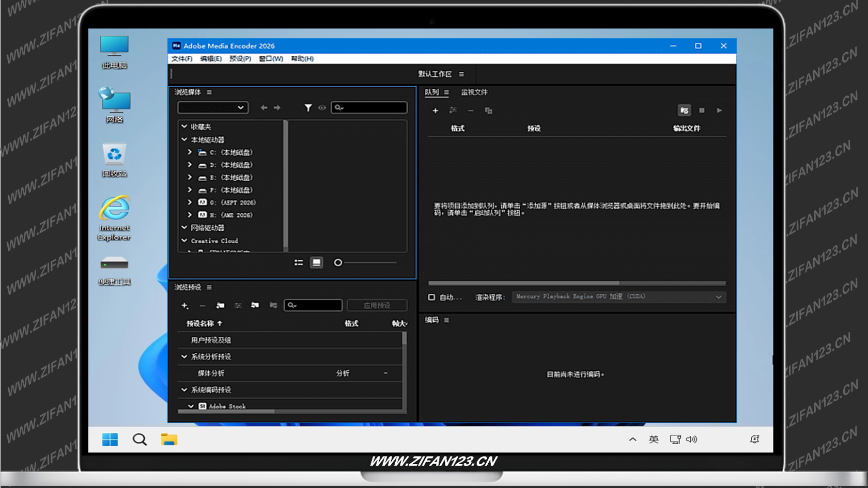
Task: Switch Media Browser to list view
Action: [299, 262]
